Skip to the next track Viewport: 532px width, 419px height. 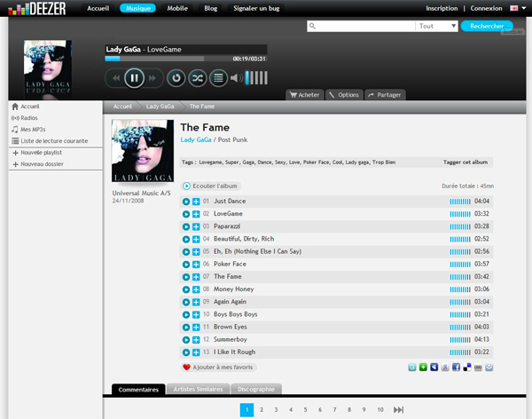pos(153,78)
